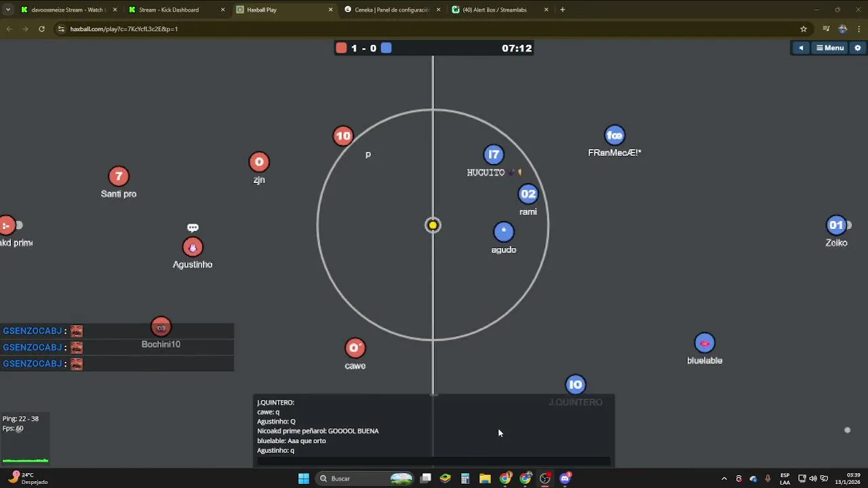The image size is (868, 488).
Task: Click red player disc 7 Santi pro
Action: pyautogui.click(x=119, y=176)
